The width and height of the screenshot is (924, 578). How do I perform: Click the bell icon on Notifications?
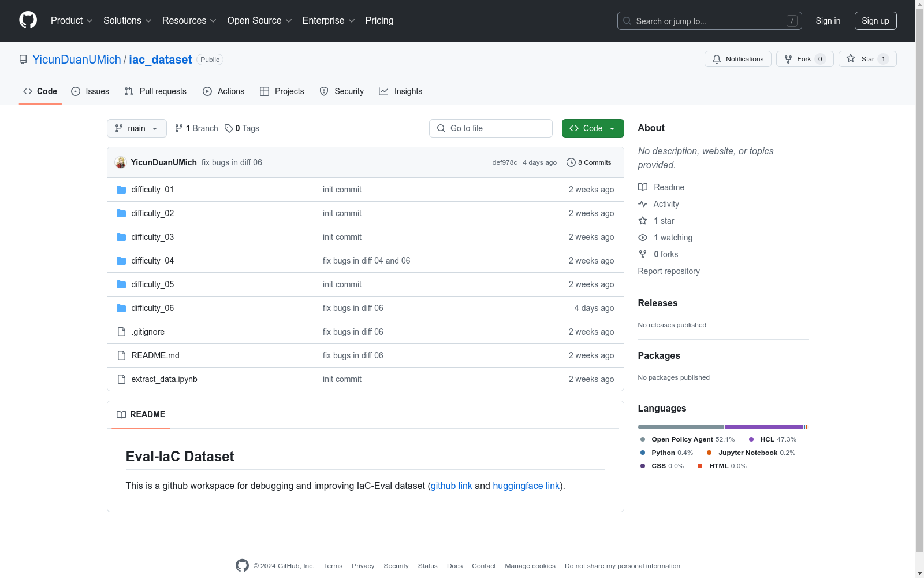click(717, 59)
